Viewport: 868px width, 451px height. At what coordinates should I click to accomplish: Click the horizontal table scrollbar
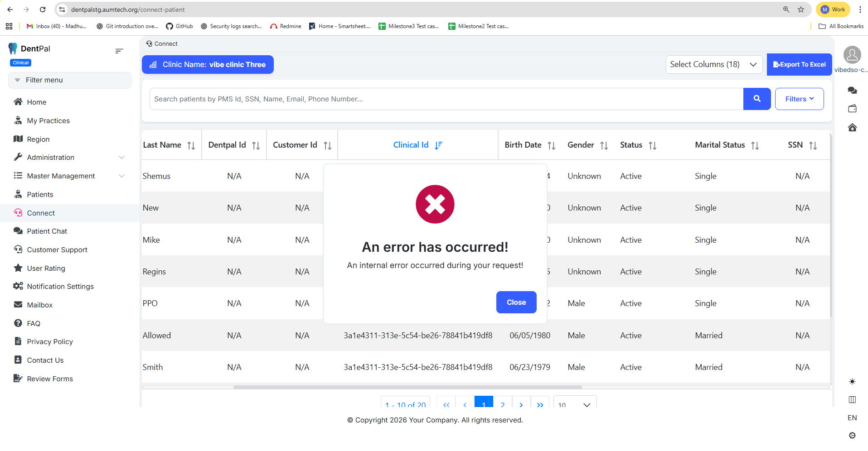(x=407, y=387)
